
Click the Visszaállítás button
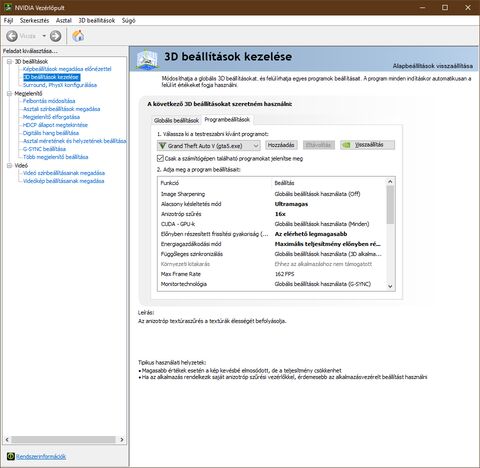pos(368,145)
